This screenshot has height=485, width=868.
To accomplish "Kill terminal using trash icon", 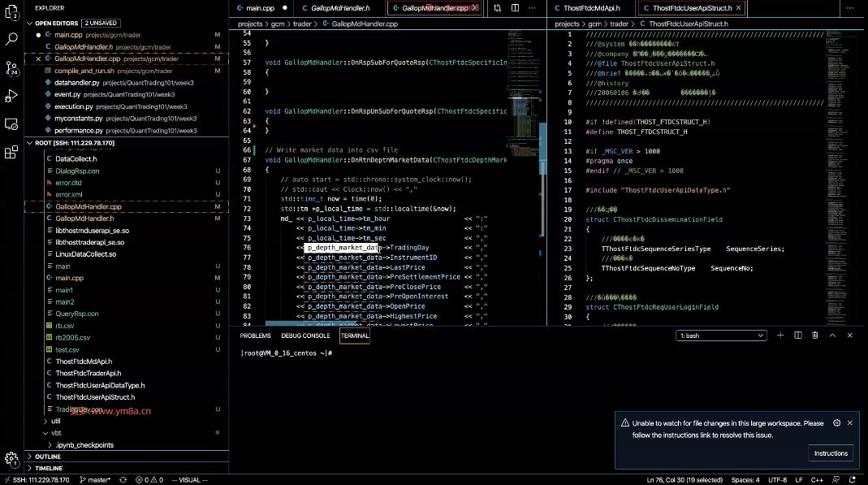I will coord(815,336).
